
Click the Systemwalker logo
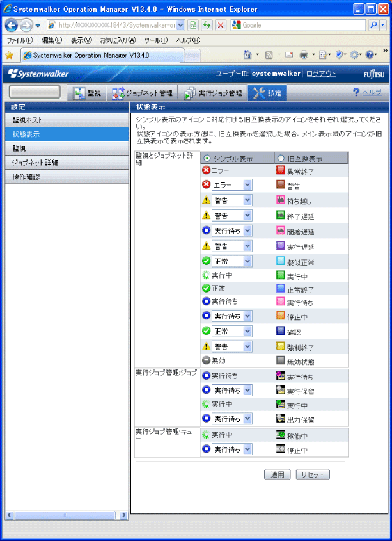[x=38, y=74]
